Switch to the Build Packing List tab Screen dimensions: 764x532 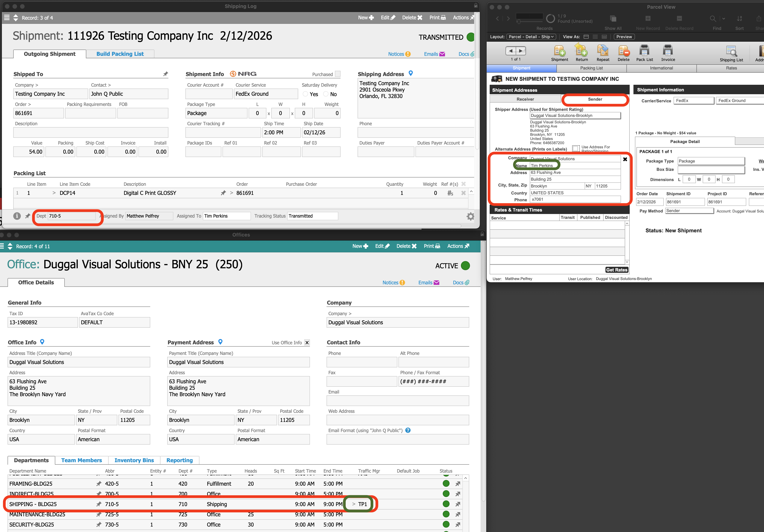tap(120, 54)
